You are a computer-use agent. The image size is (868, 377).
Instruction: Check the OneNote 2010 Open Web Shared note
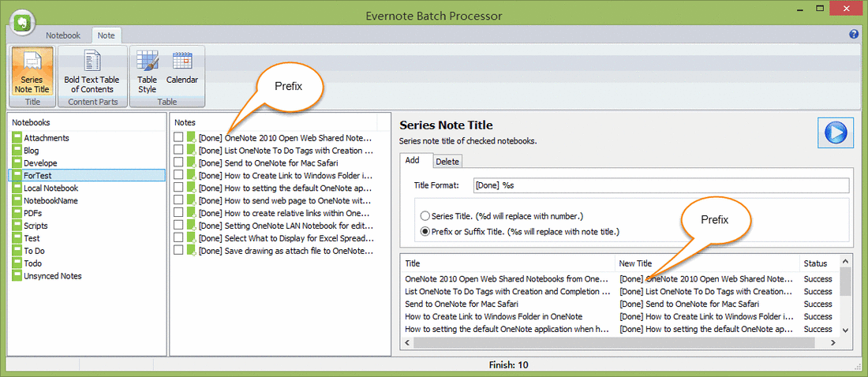(178, 136)
